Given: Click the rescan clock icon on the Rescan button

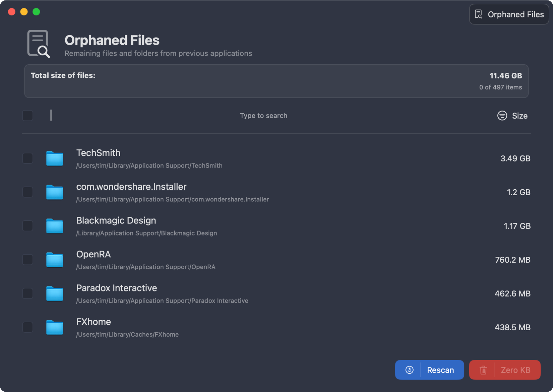Looking at the screenshot, I should pyautogui.click(x=409, y=370).
